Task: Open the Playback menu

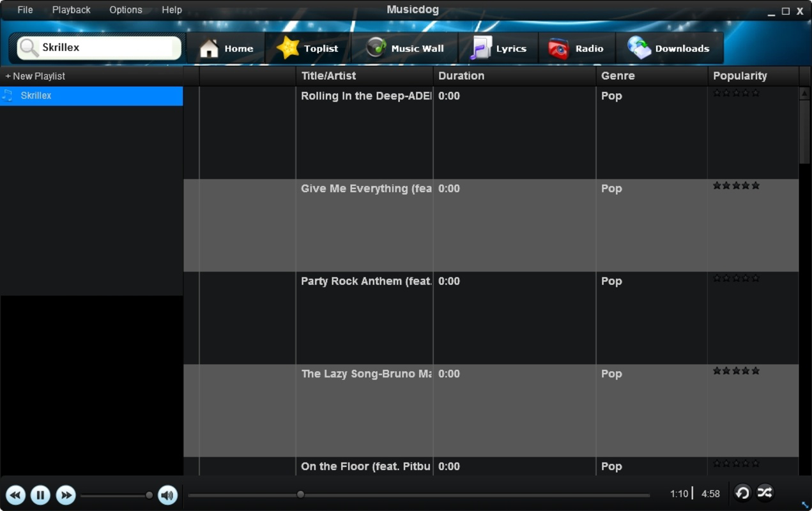Action: [72, 10]
